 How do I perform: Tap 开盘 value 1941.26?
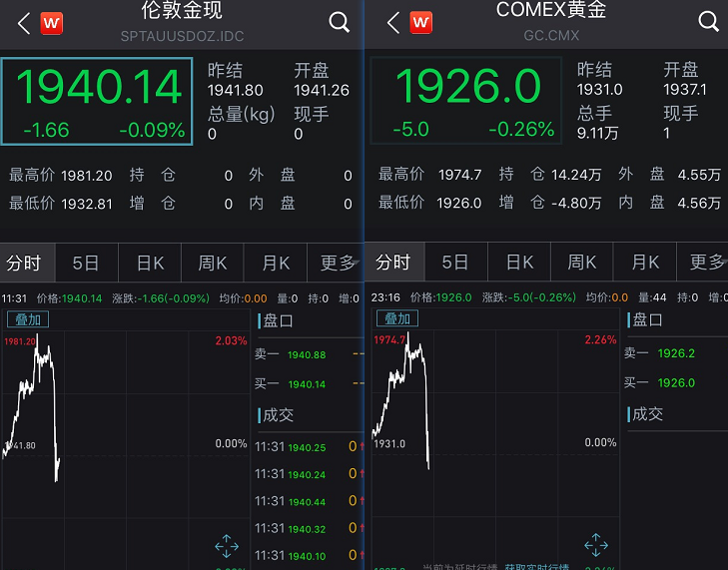pos(322,90)
